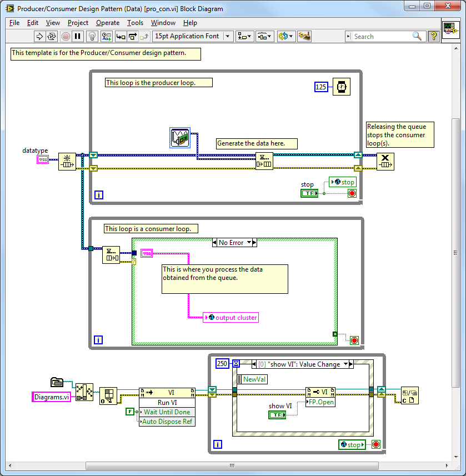This screenshot has width=466, height=476.
Task: Open the Help menu
Action: [x=190, y=23]
